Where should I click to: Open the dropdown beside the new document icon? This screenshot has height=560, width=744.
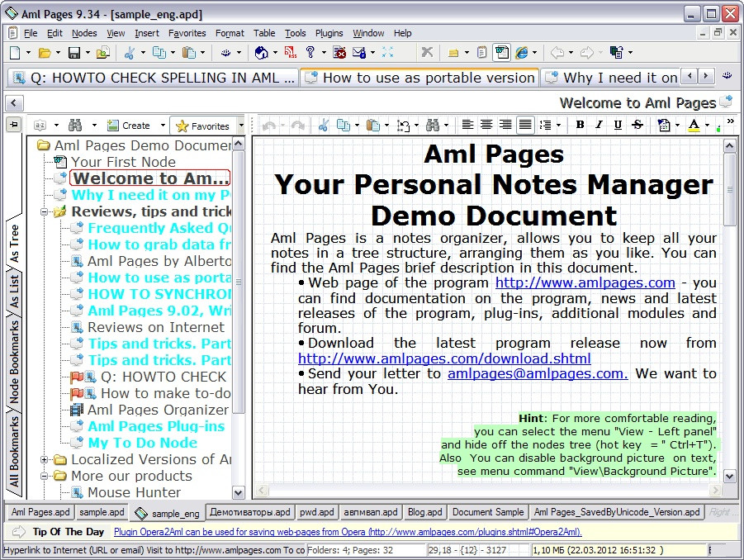[x=28, y=53]
